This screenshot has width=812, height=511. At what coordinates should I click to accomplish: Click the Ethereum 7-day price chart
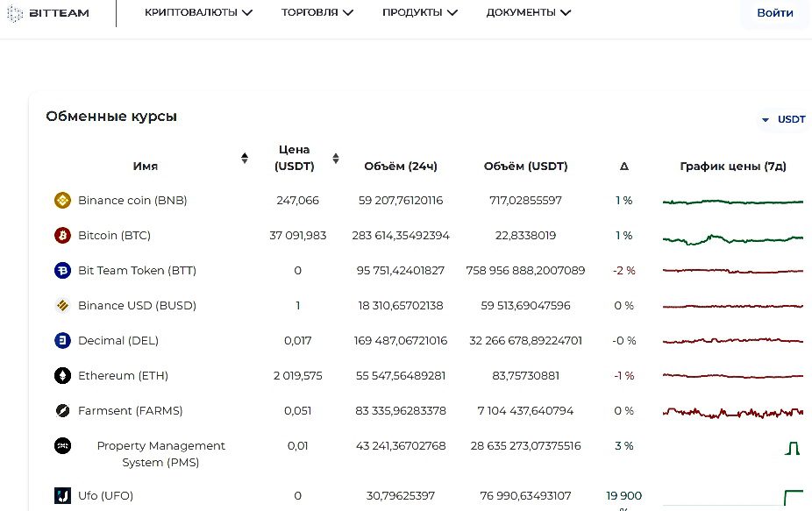click(733, 376)
